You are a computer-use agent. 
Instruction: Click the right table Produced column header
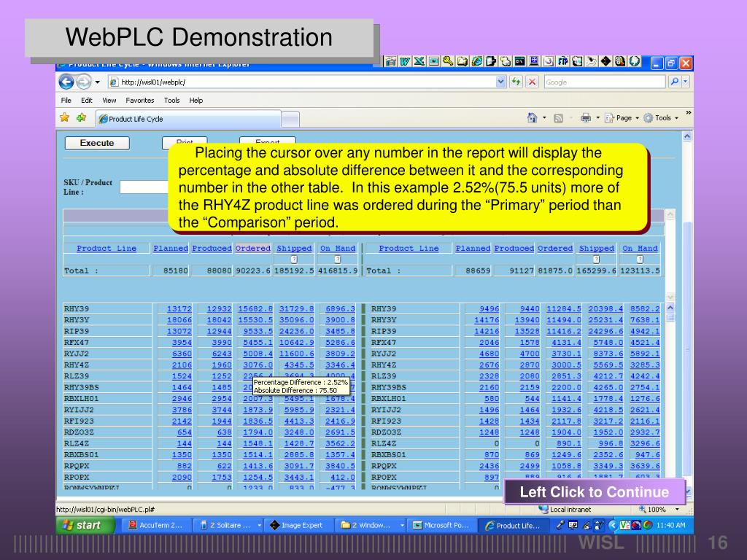coord(514,248)
